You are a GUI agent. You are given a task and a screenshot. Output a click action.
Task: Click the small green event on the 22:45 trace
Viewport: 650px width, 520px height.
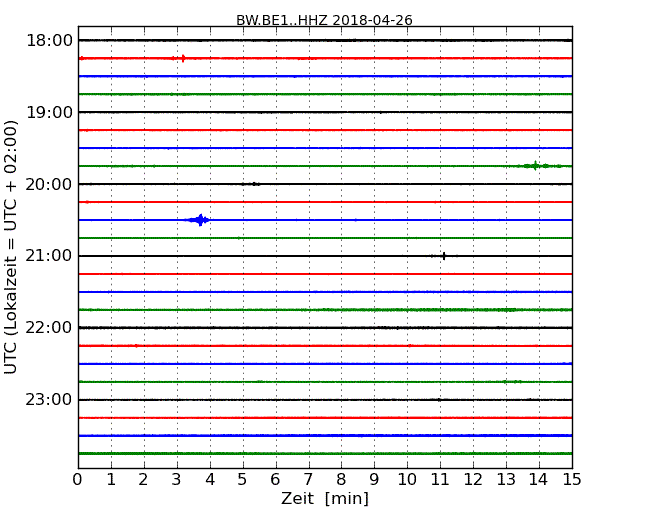[x=512, y=381]
